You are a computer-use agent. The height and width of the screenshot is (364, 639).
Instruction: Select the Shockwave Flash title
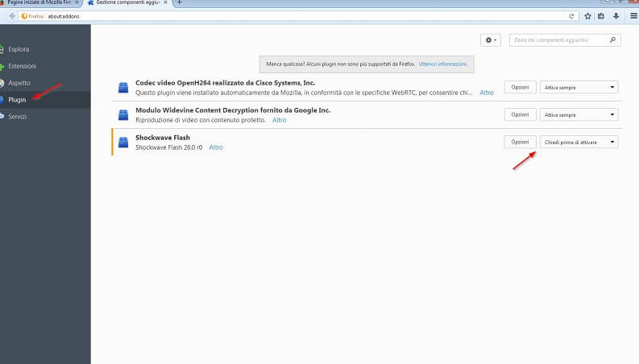163,137
